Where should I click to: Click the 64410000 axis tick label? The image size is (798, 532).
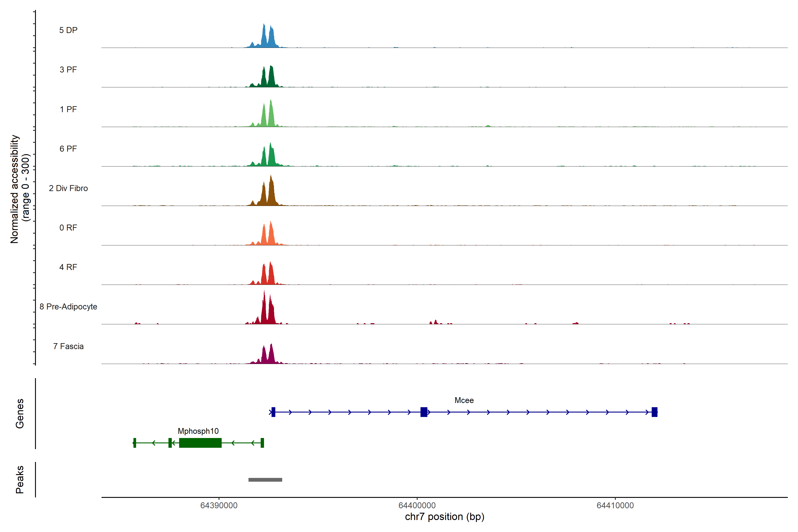point(615,506)
